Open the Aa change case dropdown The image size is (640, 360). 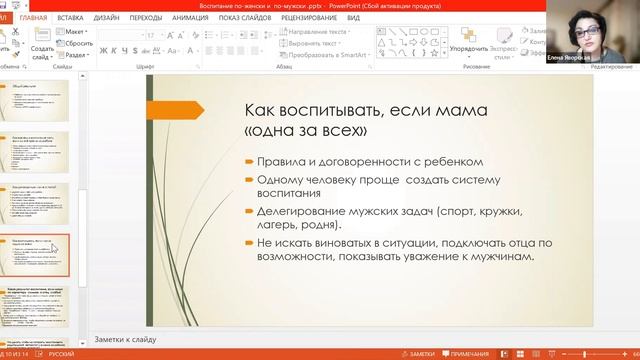tap(173, 51)
